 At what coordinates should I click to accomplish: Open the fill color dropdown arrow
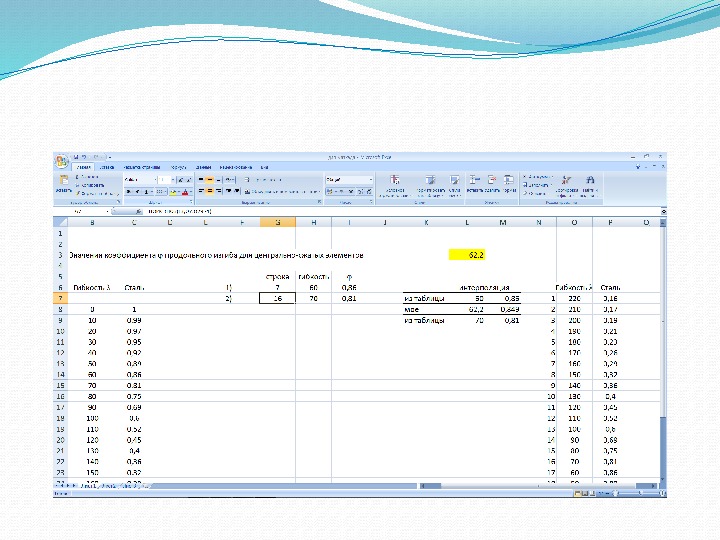tap(179, 191)
